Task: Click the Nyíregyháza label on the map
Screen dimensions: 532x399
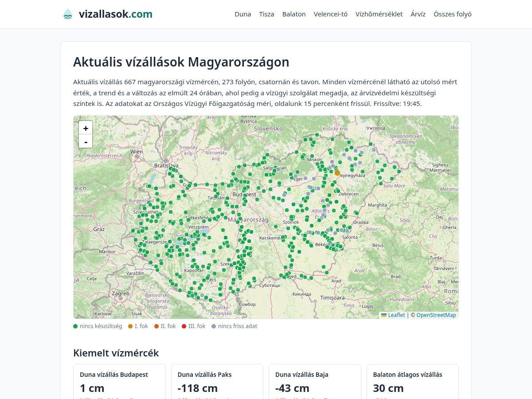Action: click(352, 176)
